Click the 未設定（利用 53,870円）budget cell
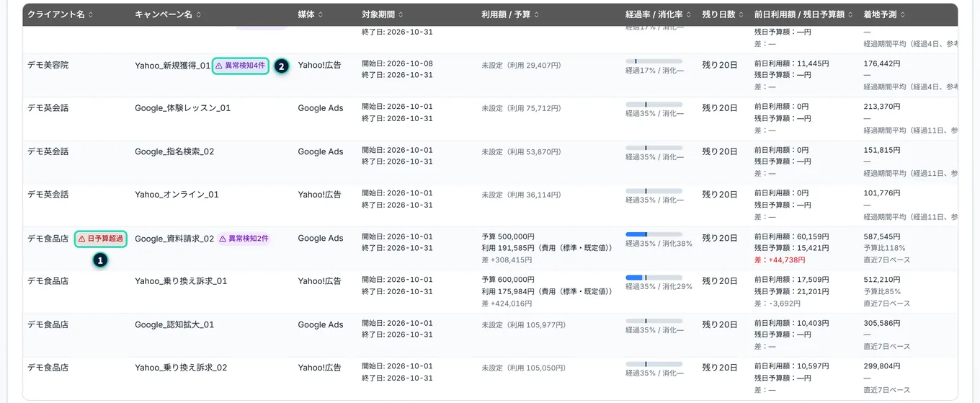The height and width of the screenshot is (403, 980). (x=521, y=152)
